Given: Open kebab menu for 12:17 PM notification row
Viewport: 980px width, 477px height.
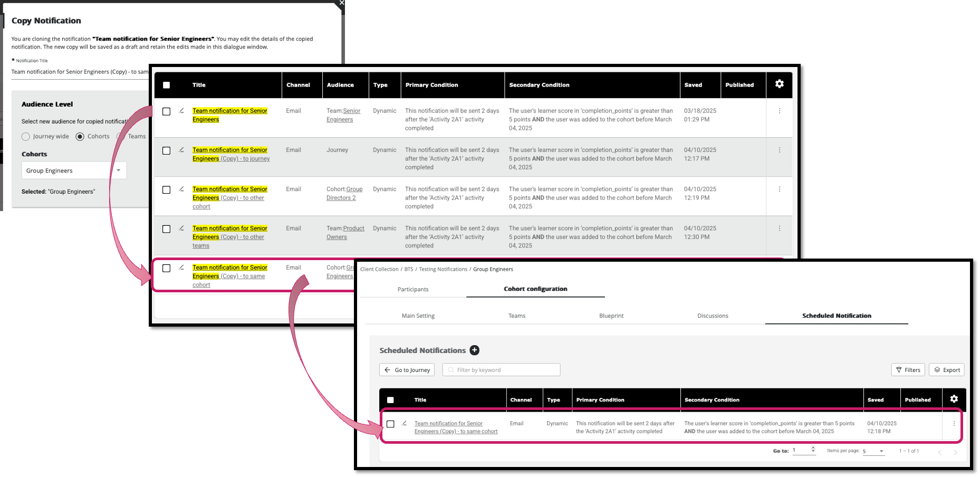Looking at the screenshot, I should tap(779, 150).
